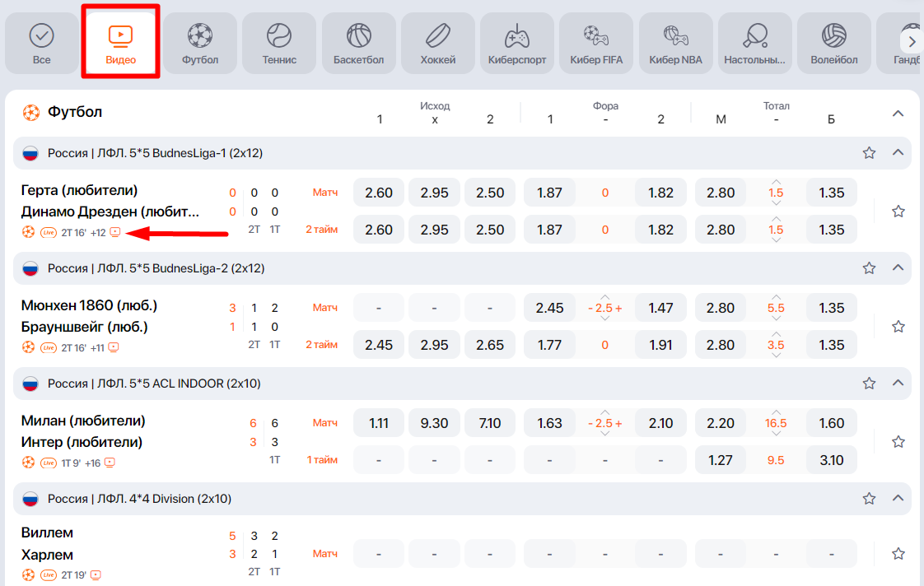
Task: Choose the Хоккей puck category
Action: [437, 43]
